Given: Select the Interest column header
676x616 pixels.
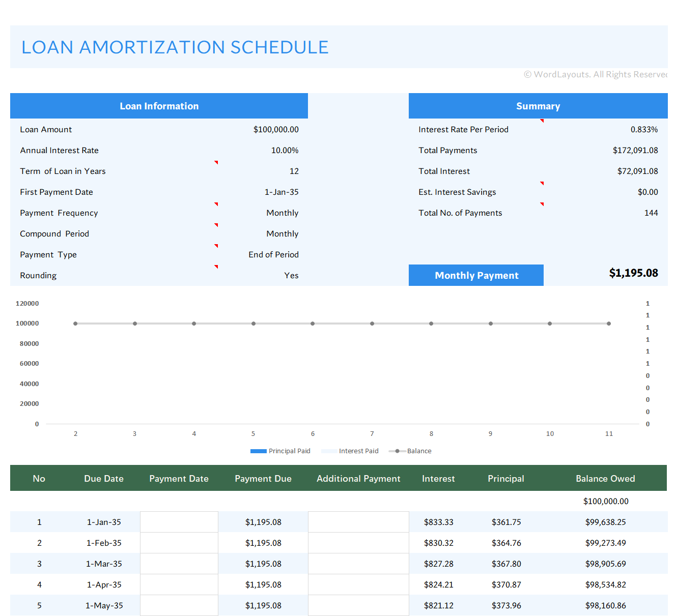Looking at the screenshot, I should (x=438, y=479).
